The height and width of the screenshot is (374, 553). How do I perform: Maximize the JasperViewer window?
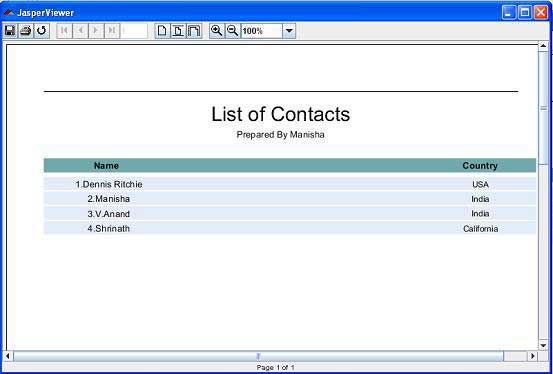coord(525,13)
